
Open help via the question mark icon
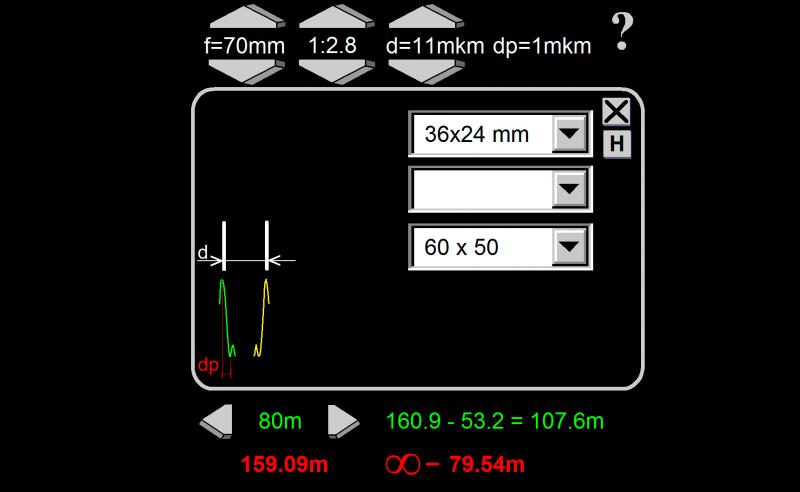[622, 32]
